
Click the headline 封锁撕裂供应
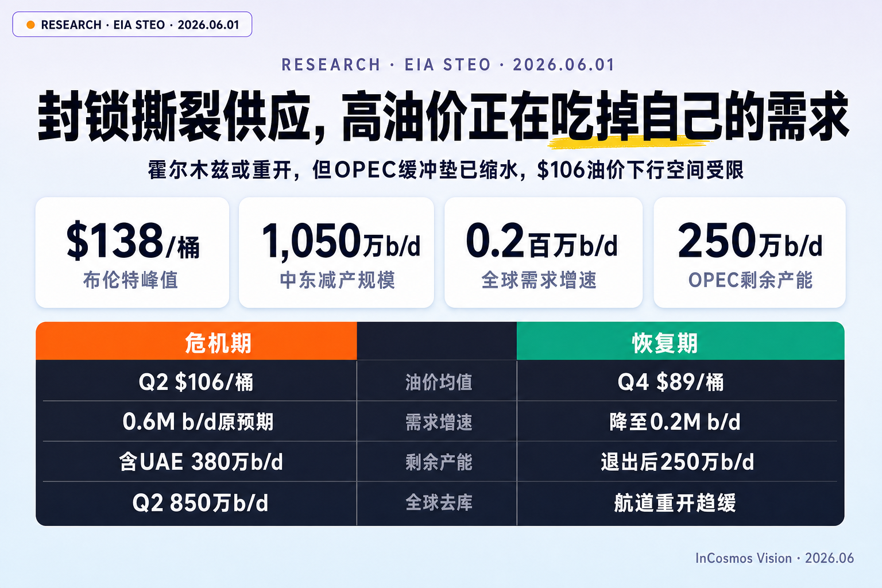(x=175, y=117)
